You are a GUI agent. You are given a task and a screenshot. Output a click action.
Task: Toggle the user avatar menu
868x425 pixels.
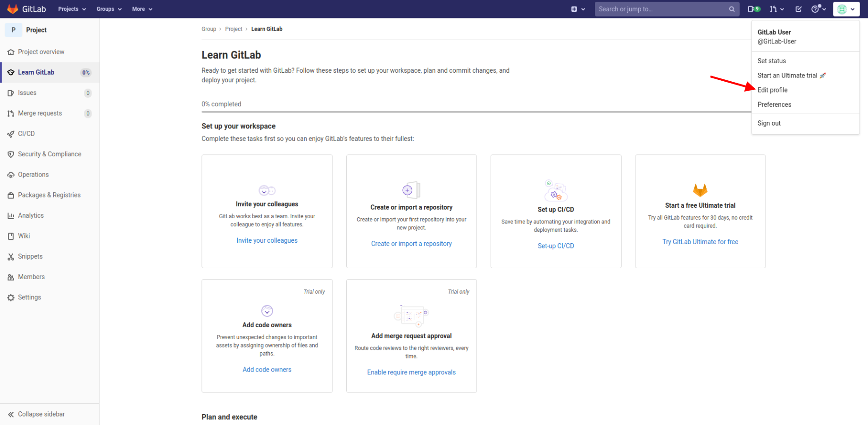[x=846, y=9]
